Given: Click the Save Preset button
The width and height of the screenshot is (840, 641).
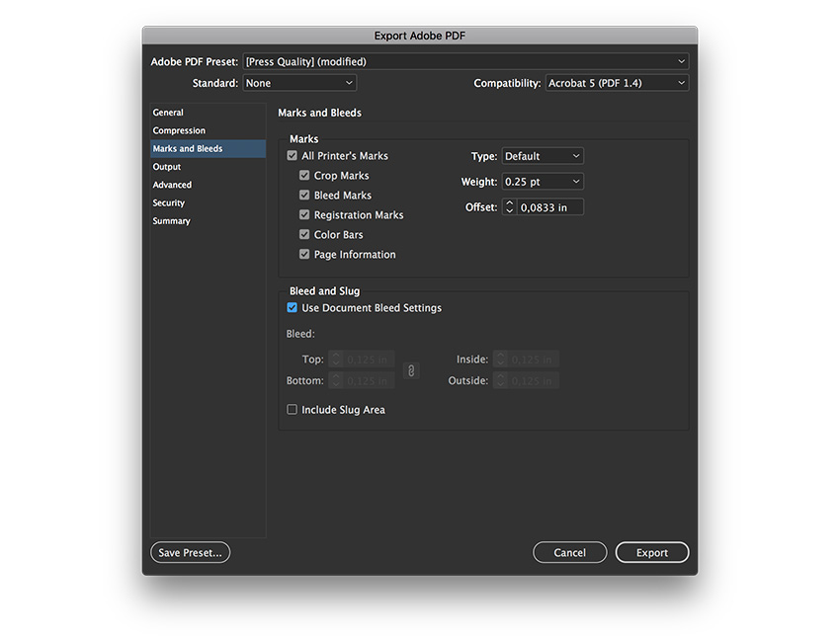Looking at the screenshot, I should click(x=190, y=552).
